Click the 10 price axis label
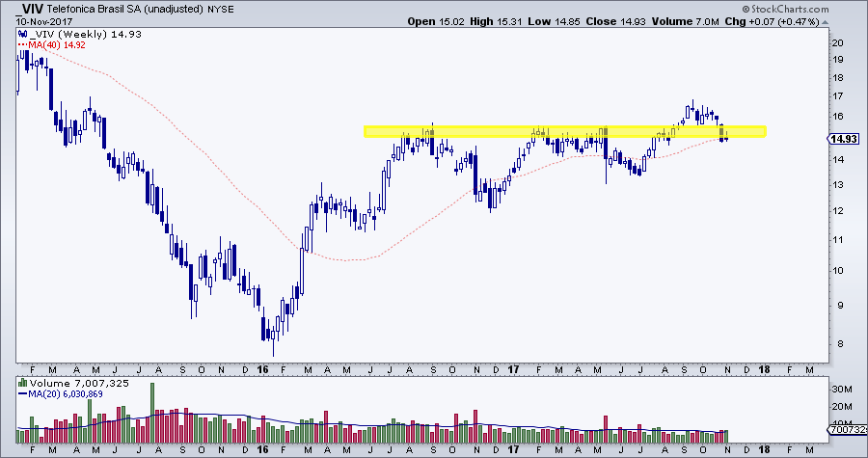 837,271
